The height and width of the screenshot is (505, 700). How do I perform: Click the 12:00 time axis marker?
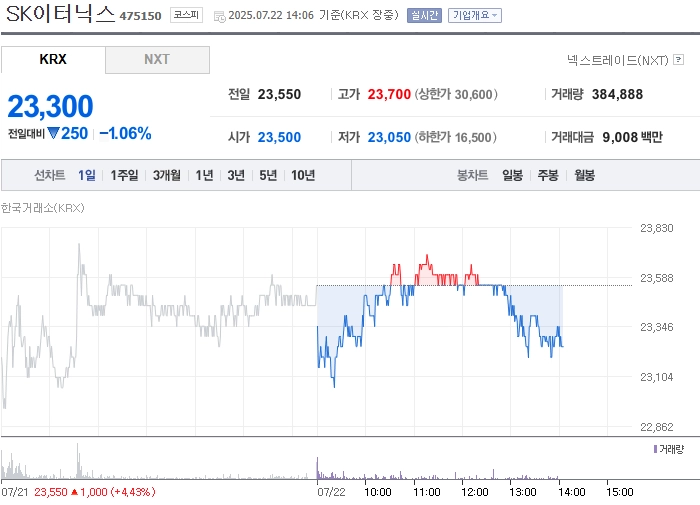(475, 492)
